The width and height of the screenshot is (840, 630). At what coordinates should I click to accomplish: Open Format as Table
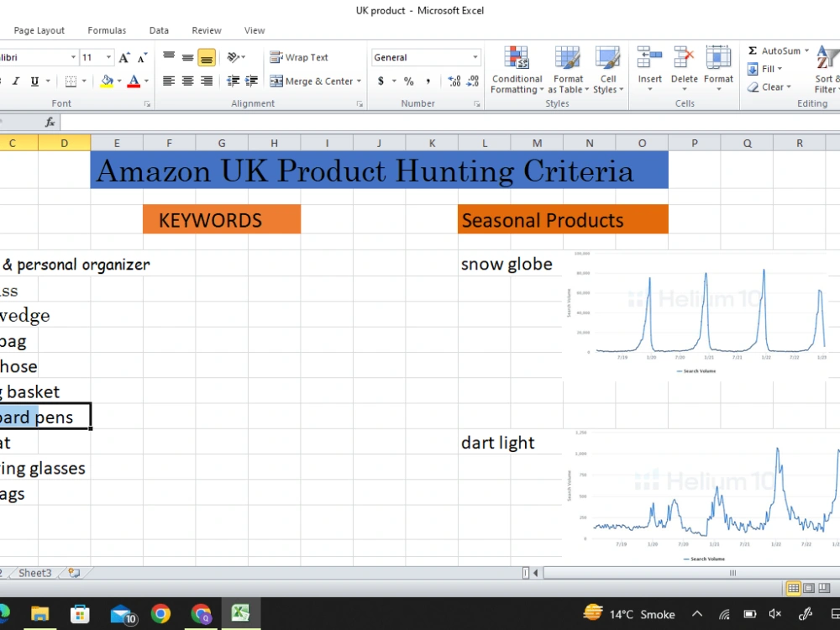click(568, 71)
